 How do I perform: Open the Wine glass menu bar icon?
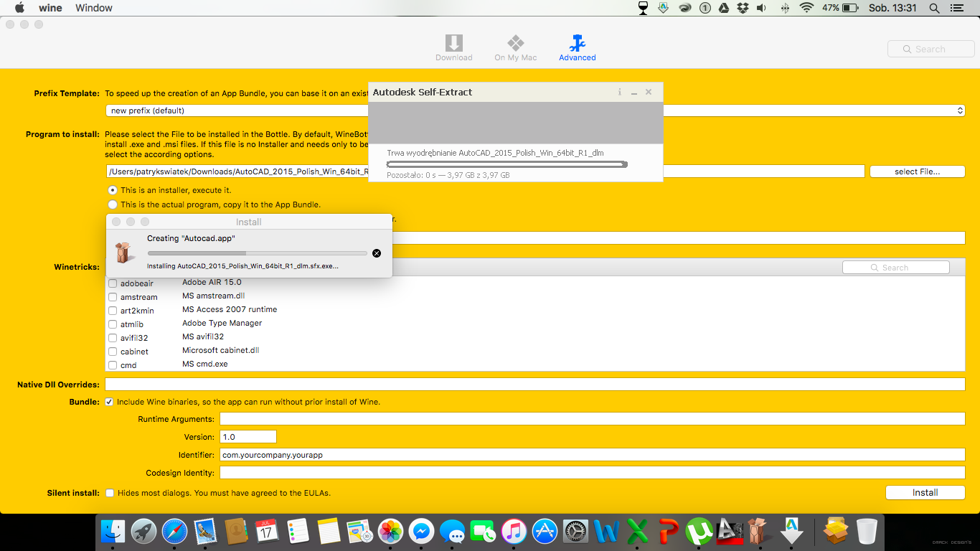tap(644, 8)
